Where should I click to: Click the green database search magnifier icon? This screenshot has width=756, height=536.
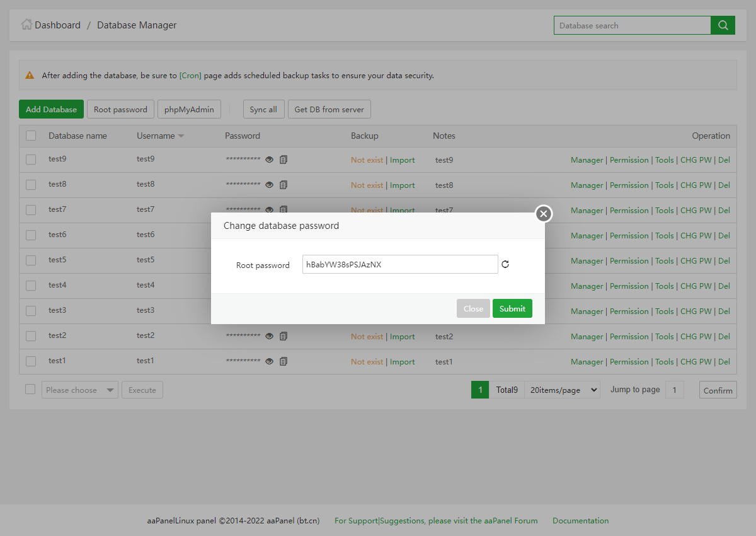[x=723, y=25]
